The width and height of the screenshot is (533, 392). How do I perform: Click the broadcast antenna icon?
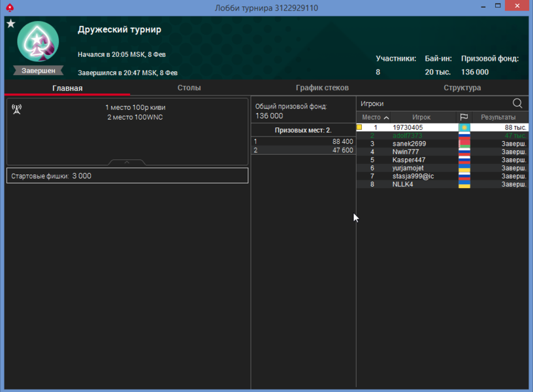(x=16, y=108)
